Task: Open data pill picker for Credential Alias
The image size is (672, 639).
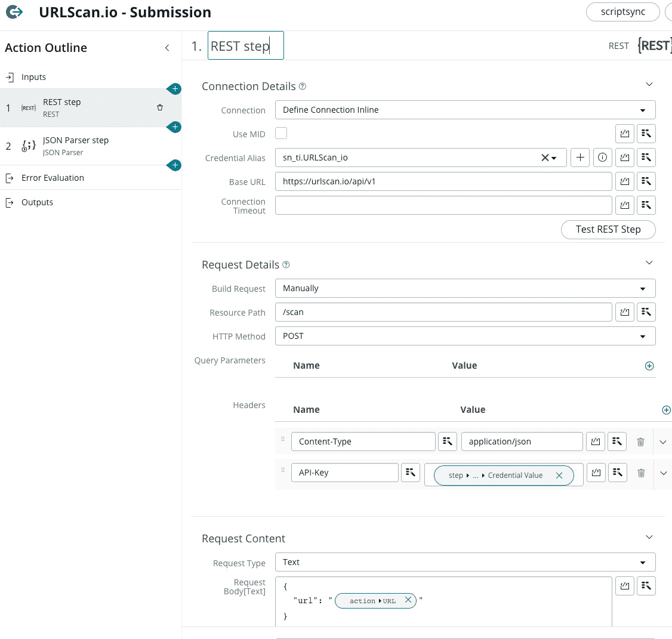Action: (x=646, y=158)
